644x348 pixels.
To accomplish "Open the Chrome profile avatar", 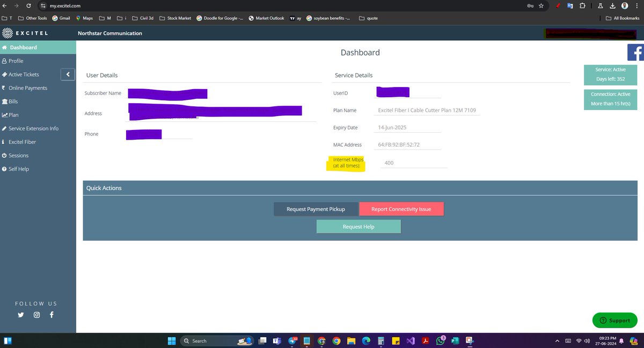I will [625, 5].
